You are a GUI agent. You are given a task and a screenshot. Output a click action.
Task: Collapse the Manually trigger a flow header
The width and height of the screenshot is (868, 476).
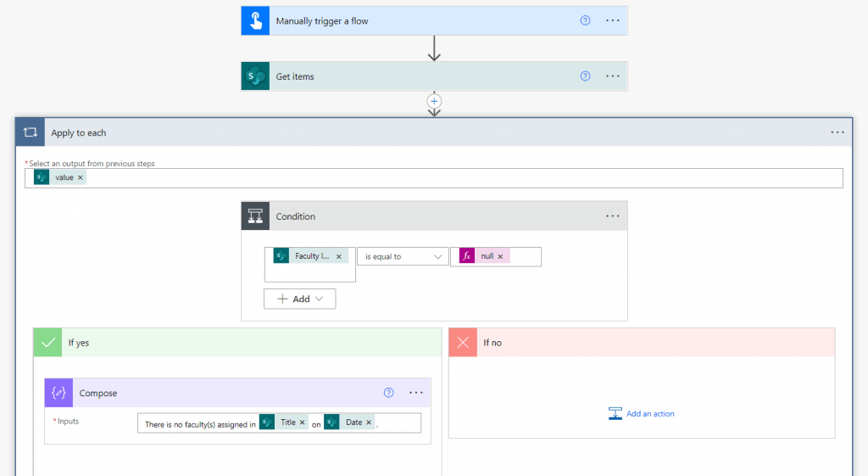pos(435,21)
